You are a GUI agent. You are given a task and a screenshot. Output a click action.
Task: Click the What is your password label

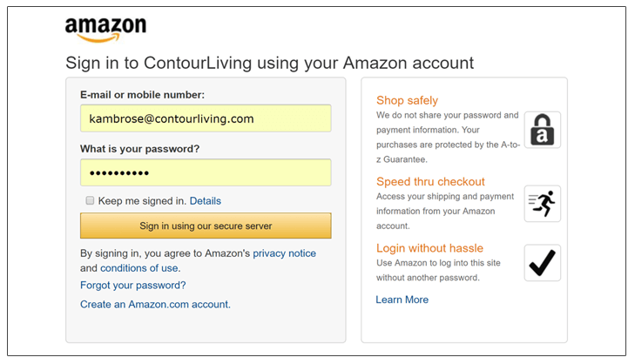[x=139, y=149]
